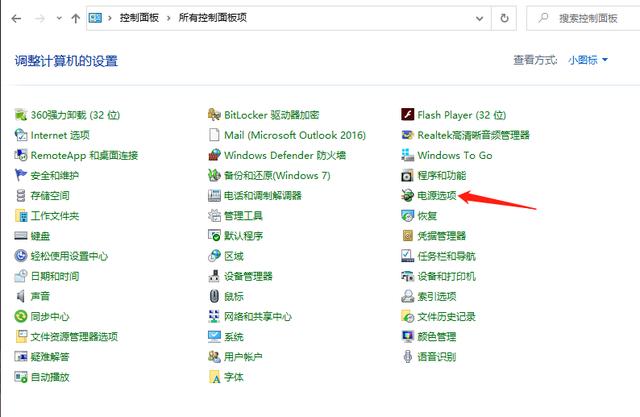Open the 查看方式 小图标 dropdown
640x417 pixels.
(588, 60)
